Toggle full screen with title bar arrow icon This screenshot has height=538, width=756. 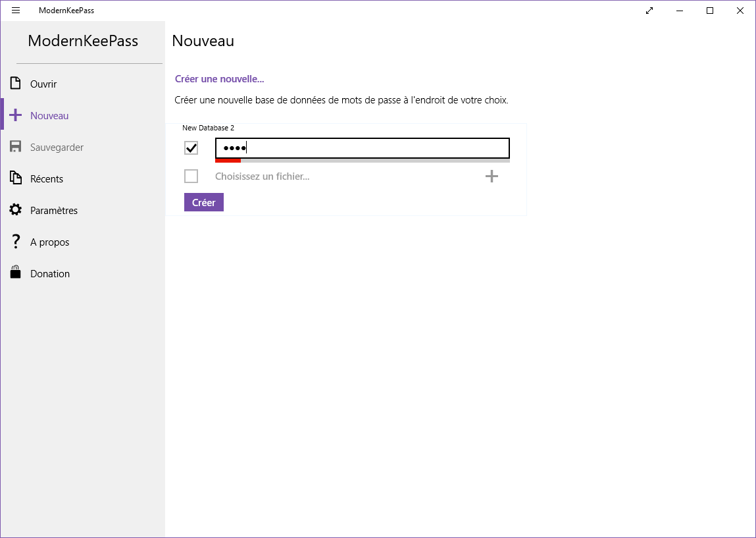[649, 11]
